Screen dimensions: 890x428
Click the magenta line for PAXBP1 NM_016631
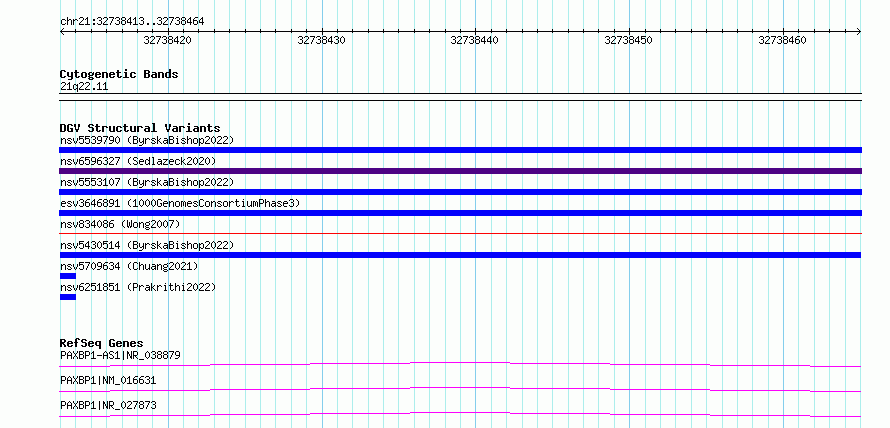[x=460, y=389]
